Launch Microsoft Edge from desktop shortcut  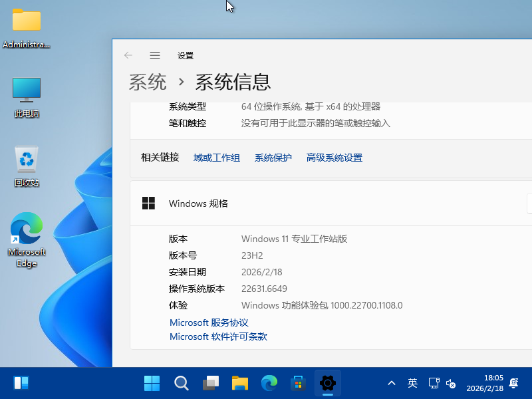27,239
